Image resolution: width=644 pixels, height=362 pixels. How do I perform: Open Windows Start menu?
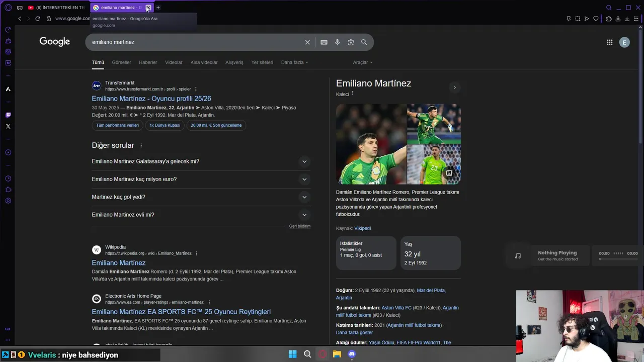pyautogui.click(x=292, y=354)
